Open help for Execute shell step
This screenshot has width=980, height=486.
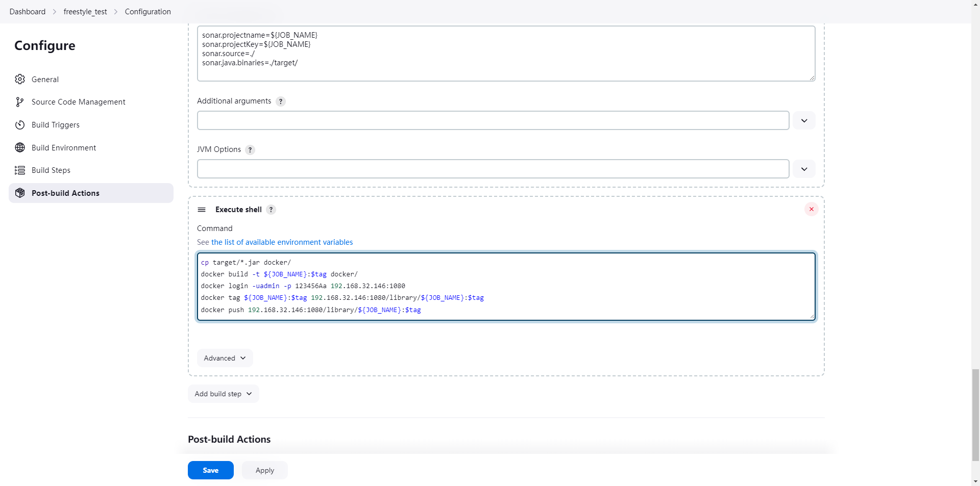271,210
